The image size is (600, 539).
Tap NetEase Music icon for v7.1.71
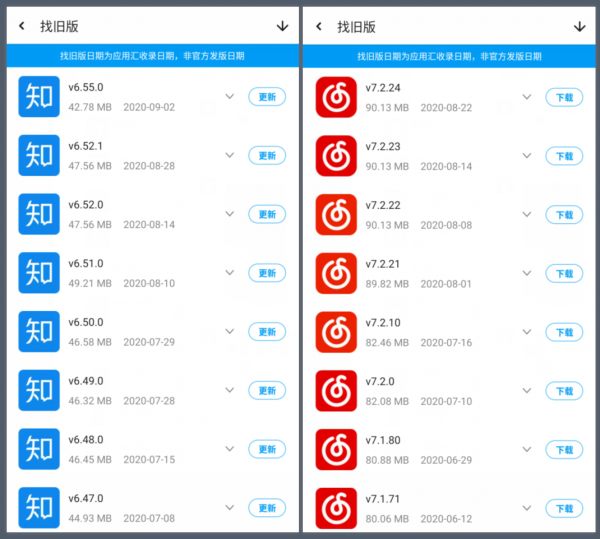(336, 508)
